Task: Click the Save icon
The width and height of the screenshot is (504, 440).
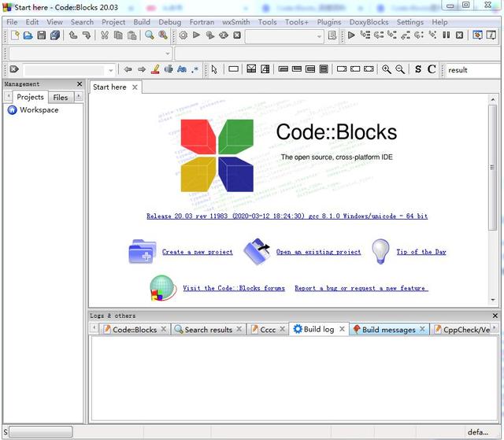Action: (42, 35)
